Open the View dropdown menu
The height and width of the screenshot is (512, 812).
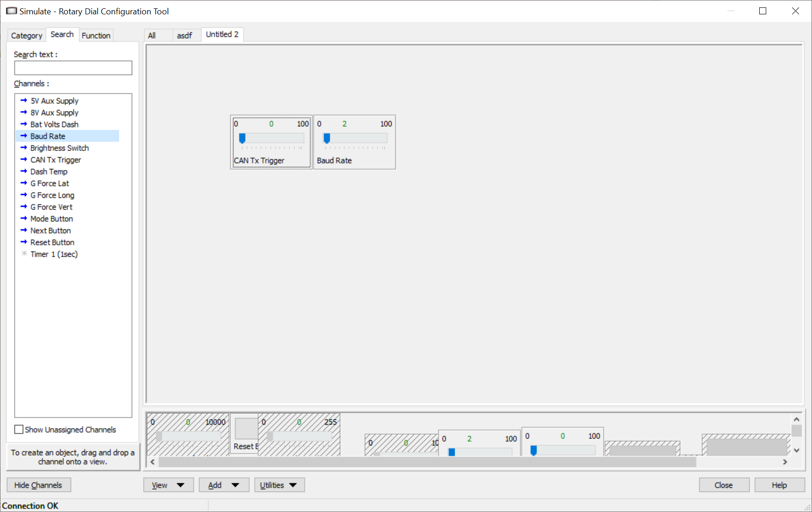pos(168,485)
